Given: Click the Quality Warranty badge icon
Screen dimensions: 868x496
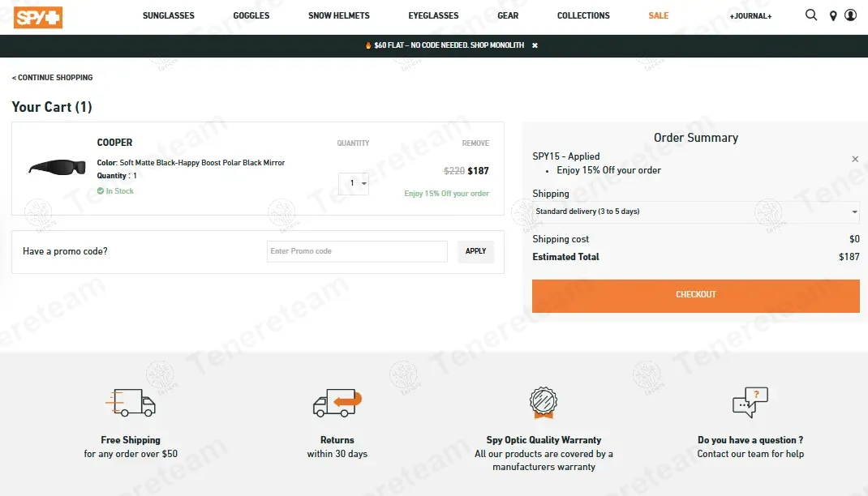Looking at the screenshot, I should click(x=543, y=403).
